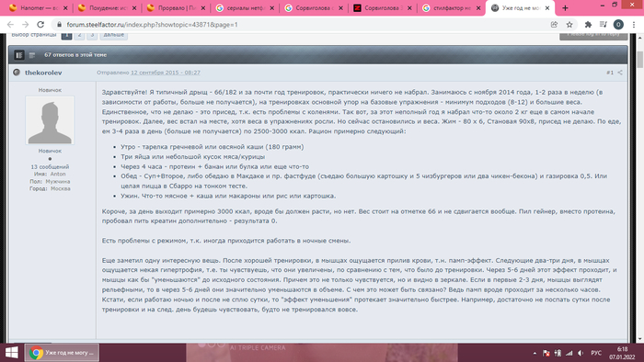This screenshot has width=644, height=362.
Task: Switch the РУС keyboard language indicator
Action: (596, 353)
